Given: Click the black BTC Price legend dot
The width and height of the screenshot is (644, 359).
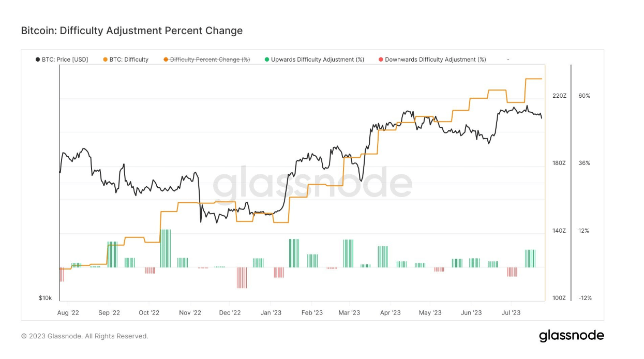Looking at the screenshot, I should click(38, 59).
